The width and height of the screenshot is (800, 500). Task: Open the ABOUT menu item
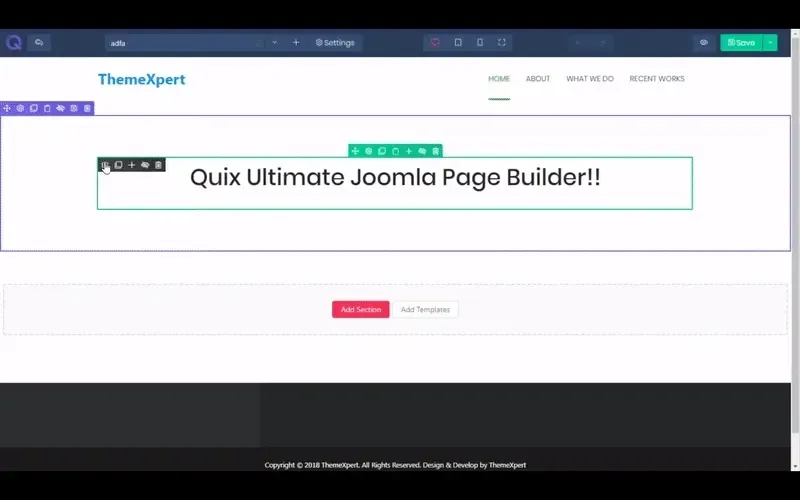point(538,79)
